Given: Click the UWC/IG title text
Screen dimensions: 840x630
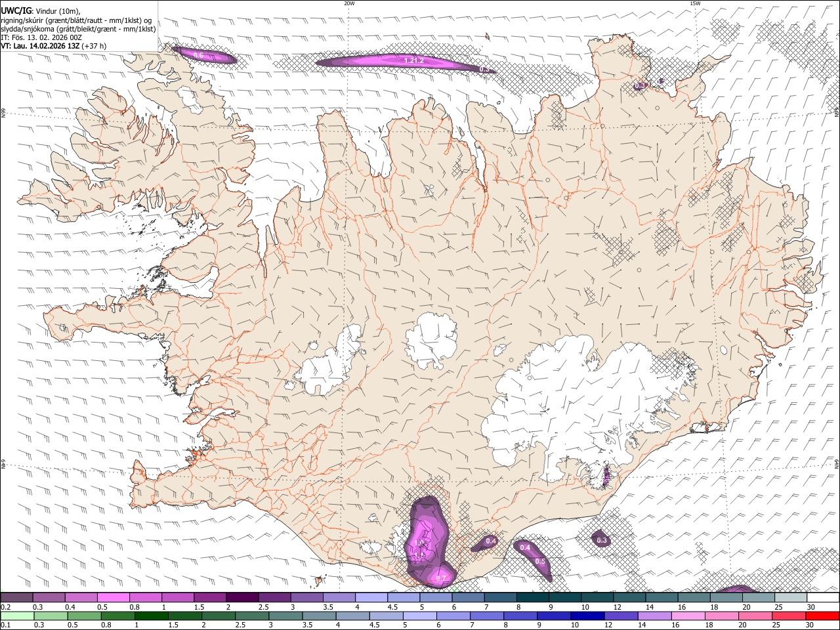Looking at the screenshot, I should click(x=16, y=10).
